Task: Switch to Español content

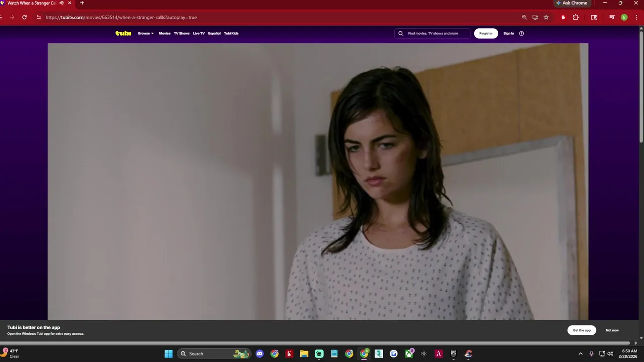Action: 214,33
